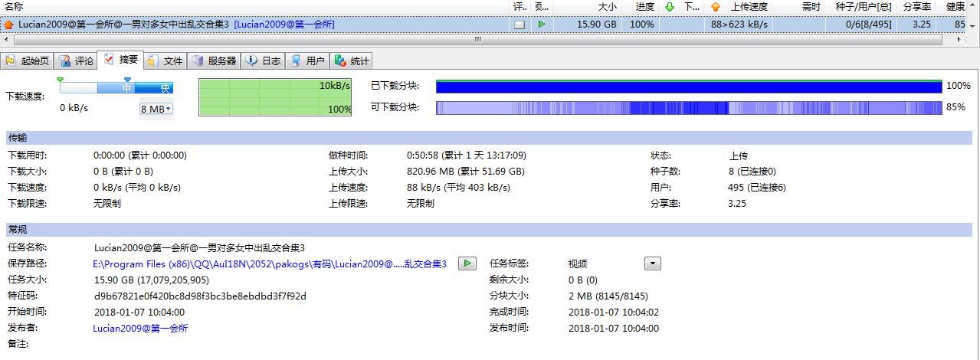Open the 起始页 start page tab
The image size is (980, 360).
(28, 61)
